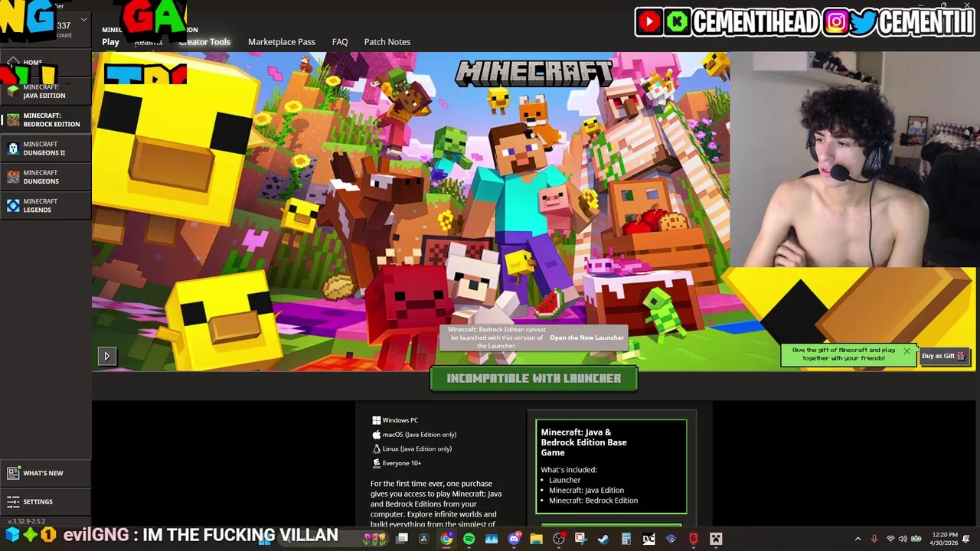Open Minecraft Legends sidebar entry

46,205
